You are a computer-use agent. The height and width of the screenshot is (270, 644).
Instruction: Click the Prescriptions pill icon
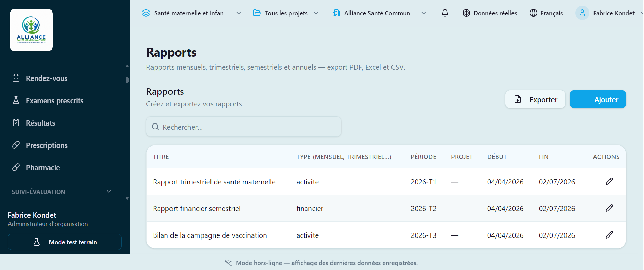[x=16, y=145]
